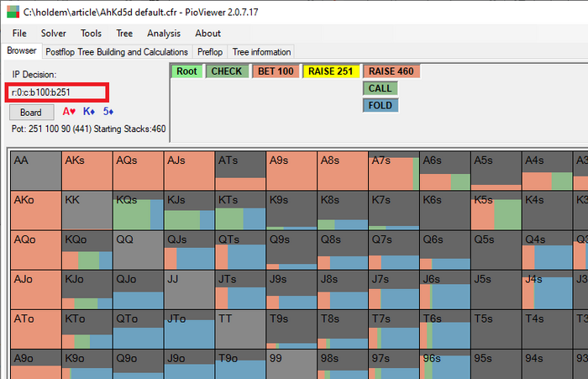588x379 pixels.
Task: Select the TT hand cell
Action: click(x=240, y=329)
